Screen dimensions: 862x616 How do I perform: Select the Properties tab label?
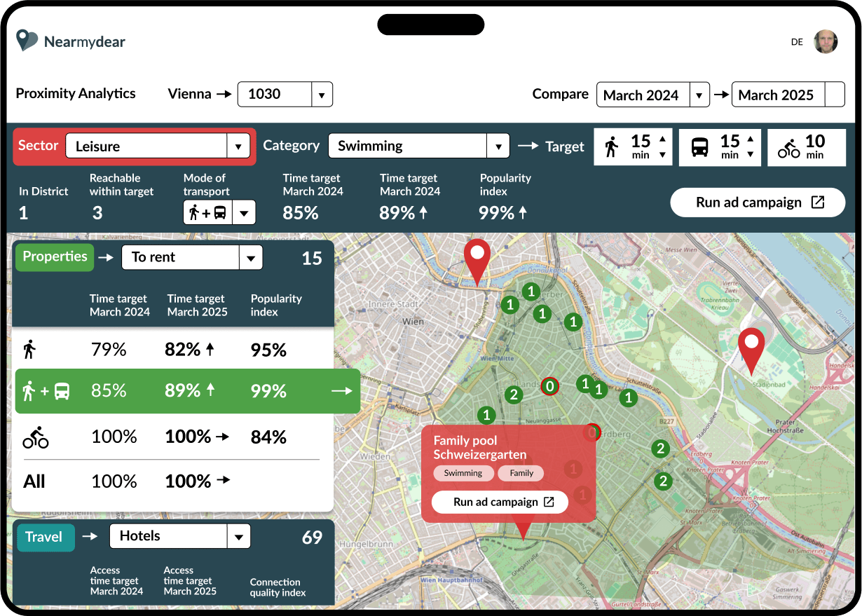(x=54, y=257)
